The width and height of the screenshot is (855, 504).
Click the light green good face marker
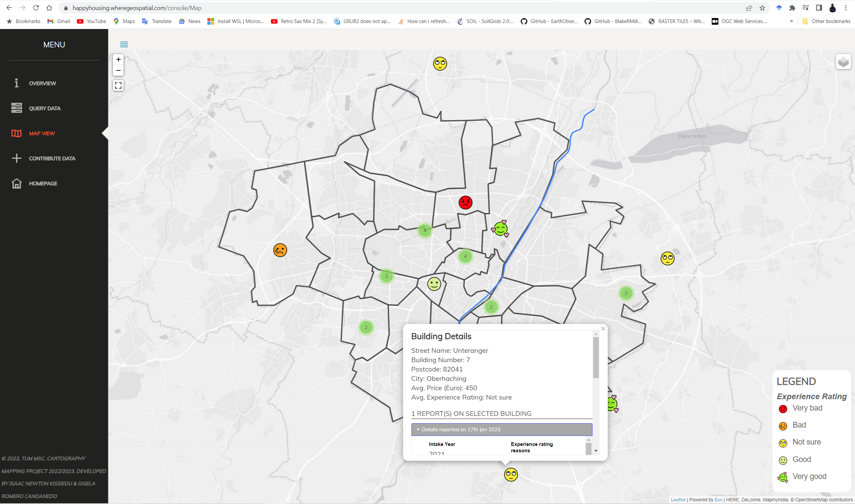tap(434, 284)
